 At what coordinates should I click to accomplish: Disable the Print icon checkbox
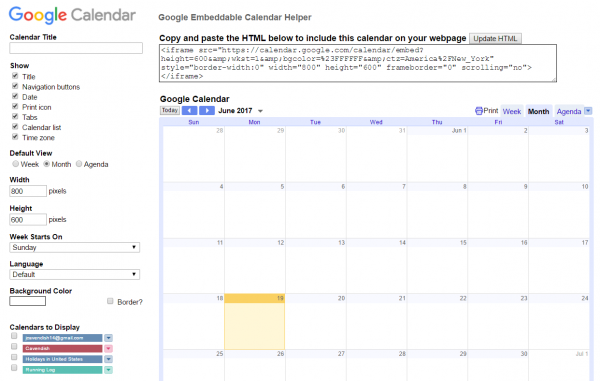[x=15, y=106]
